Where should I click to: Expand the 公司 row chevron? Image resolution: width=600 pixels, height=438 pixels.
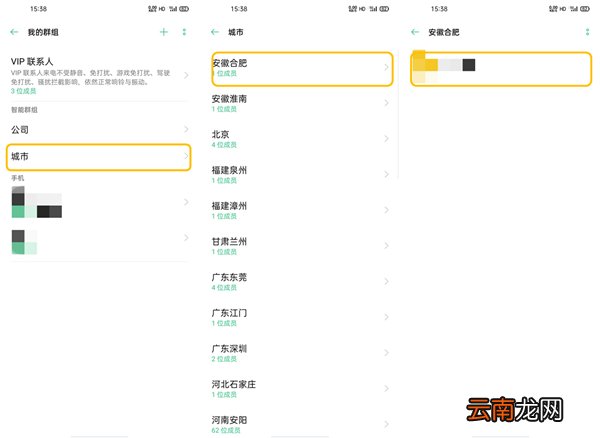click(186, 129)
